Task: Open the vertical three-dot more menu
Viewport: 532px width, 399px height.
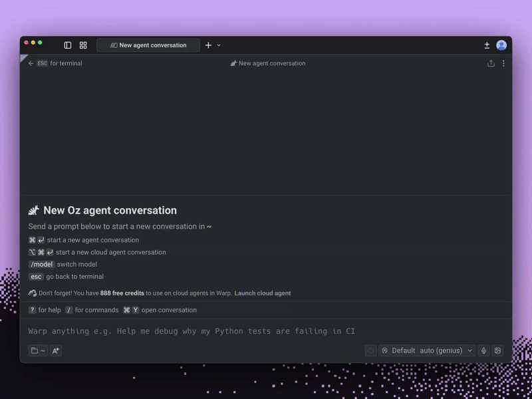Action: (x=503, y=63)
